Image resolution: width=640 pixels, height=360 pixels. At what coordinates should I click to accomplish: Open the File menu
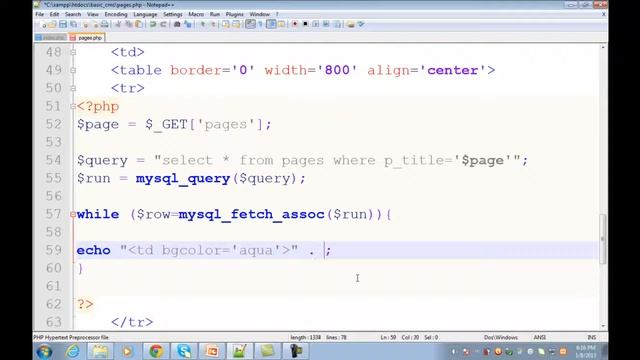(x=40, y=14)
